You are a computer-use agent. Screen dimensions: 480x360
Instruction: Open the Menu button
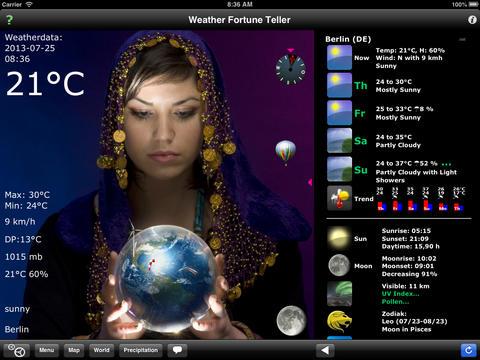pyautogui.click(x=46, y=350)
